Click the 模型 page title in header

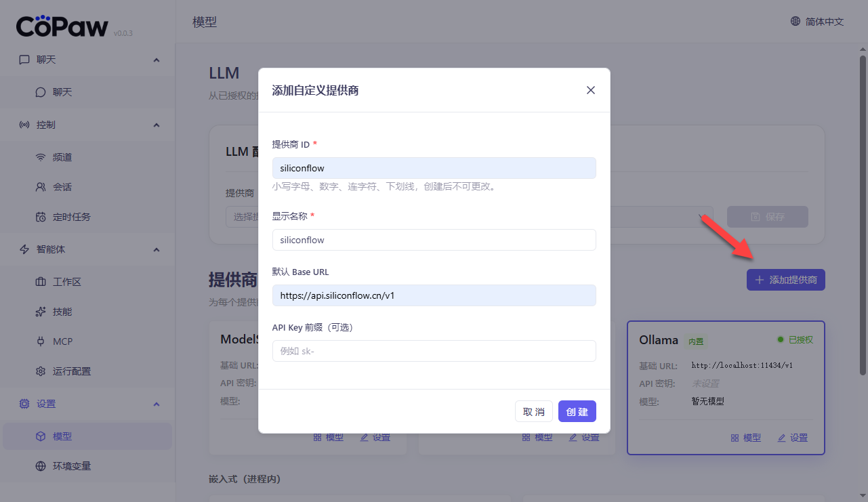tap(205, 22)
